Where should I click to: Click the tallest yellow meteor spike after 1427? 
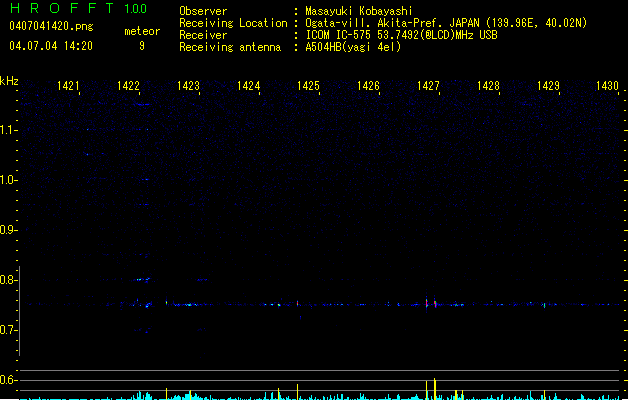tap(435, 389)
